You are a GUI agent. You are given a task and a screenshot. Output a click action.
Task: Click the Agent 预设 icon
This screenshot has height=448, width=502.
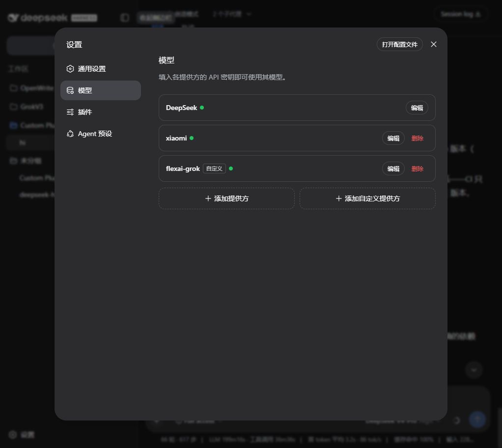point(70,134)
